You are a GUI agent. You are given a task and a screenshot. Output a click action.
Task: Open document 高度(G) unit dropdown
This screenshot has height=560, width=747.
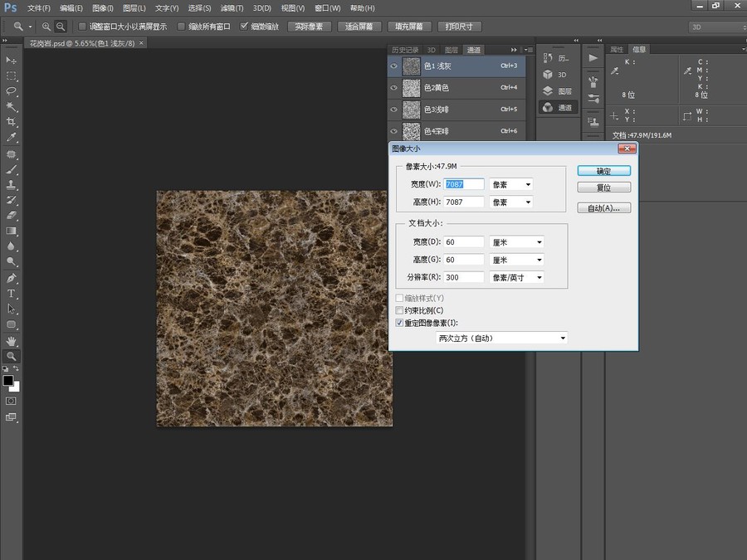(x=516, y=260)
